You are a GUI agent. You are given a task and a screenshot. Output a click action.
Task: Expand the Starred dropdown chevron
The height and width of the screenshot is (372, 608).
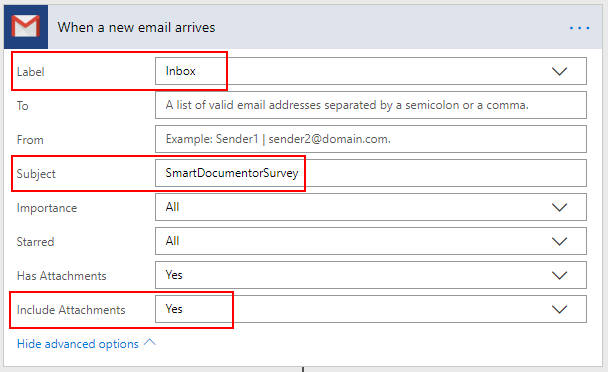559,242
